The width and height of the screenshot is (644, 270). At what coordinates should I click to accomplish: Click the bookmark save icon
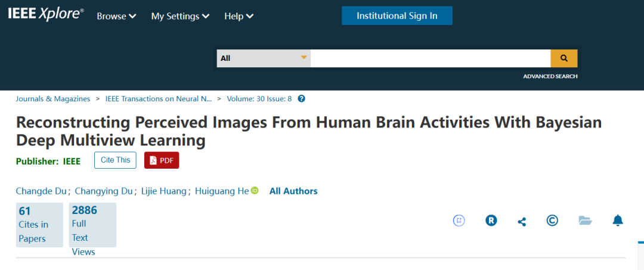click(459, 221)
